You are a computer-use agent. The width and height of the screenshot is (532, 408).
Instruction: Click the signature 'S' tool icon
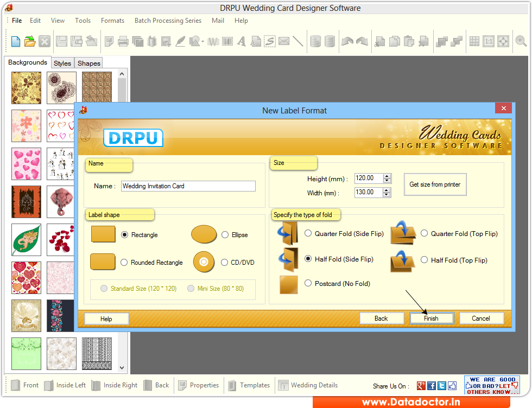click(270, 41)
